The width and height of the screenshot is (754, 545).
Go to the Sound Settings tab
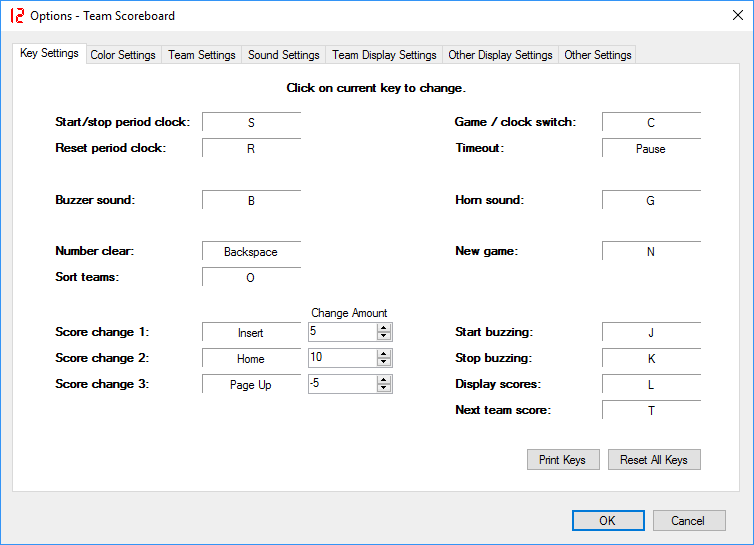point(284,55)
